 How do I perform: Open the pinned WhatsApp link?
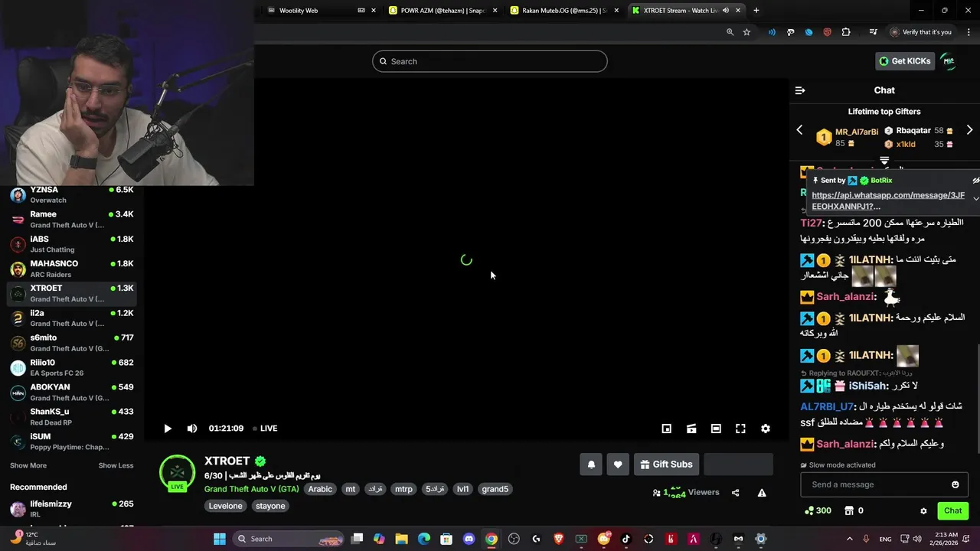click(x=888, y=201)
